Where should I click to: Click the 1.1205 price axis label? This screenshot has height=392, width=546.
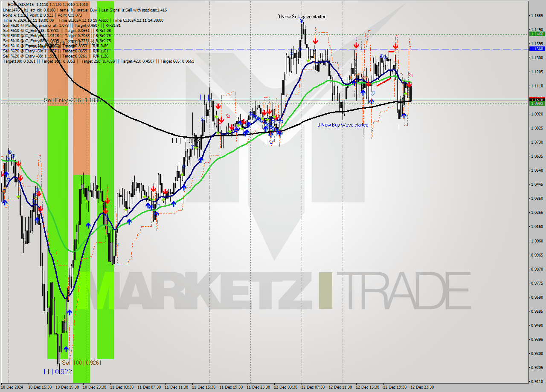(x=537, y=72)
